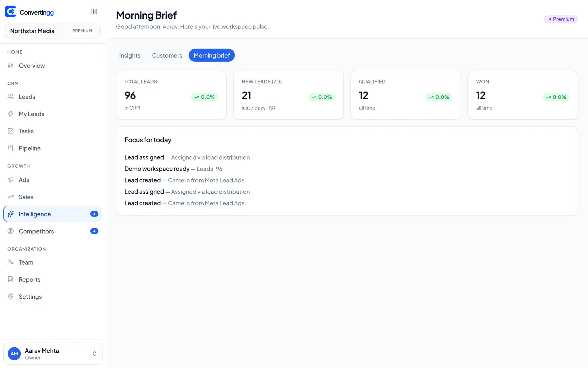Click the premium badge beside Competitors
The image size is (588, 368).
coord(94,231)
